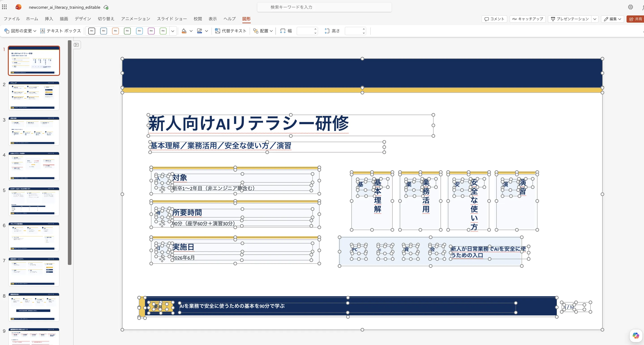Screen dimensions: 644x345
Task: Open the Copilot icon at bottom right
Action: pos(636,336)
